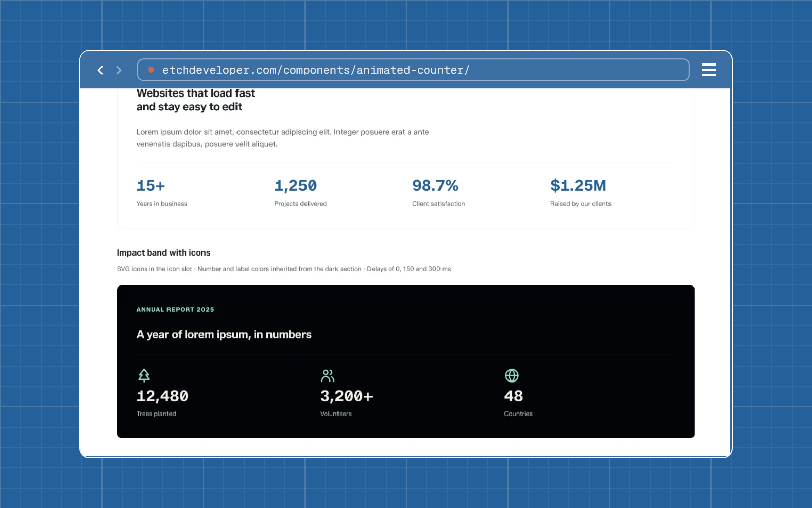The height and width of the screenshot is (508, 812).
Task: Click the SVG icons in the icon slot description
Action: pos(284,269)
